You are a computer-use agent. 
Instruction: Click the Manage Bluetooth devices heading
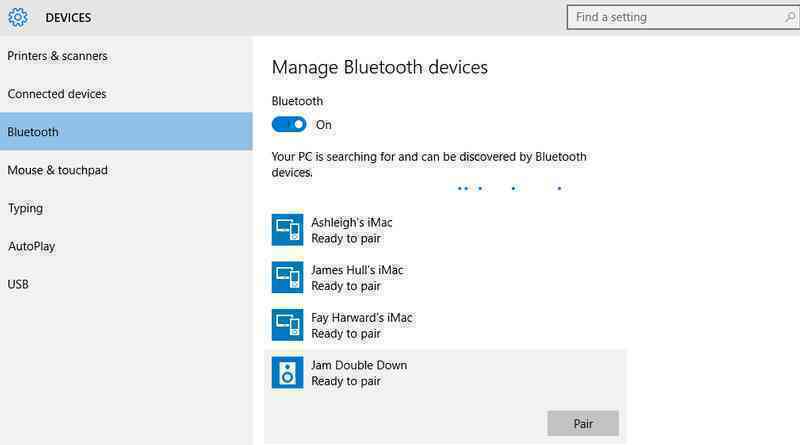click(380, 67)
